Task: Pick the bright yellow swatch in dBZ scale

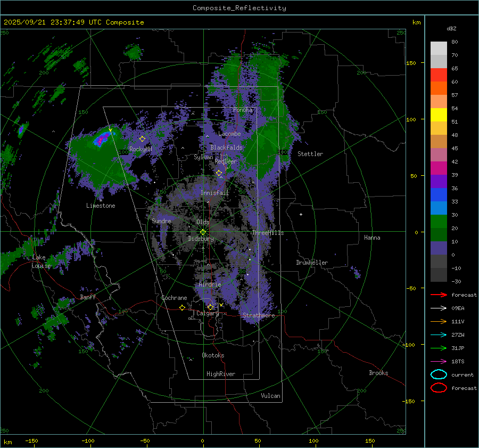Action: (x=439, y=115)
